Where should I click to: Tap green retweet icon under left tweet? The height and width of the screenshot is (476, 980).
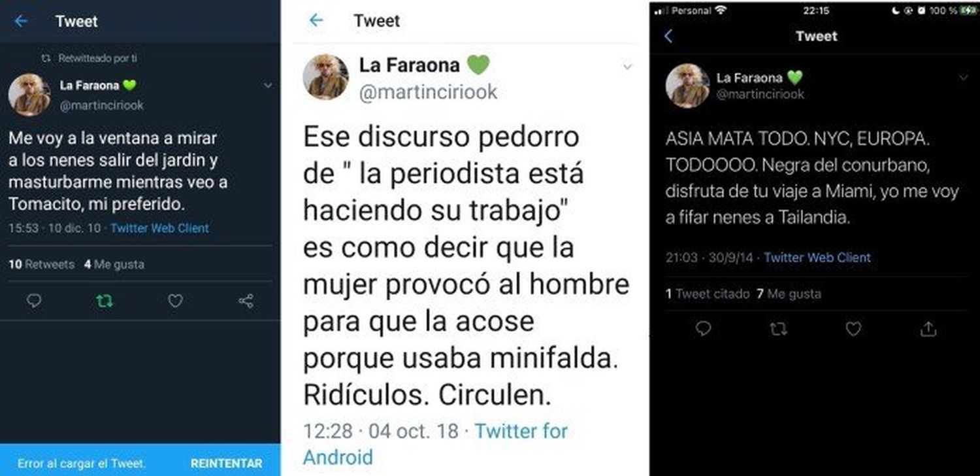pos(104,301)
